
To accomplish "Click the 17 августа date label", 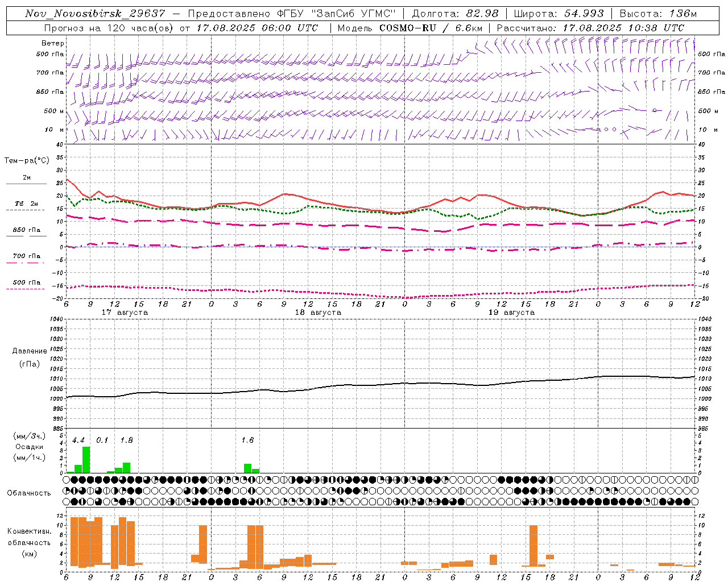I will [125, 313].
